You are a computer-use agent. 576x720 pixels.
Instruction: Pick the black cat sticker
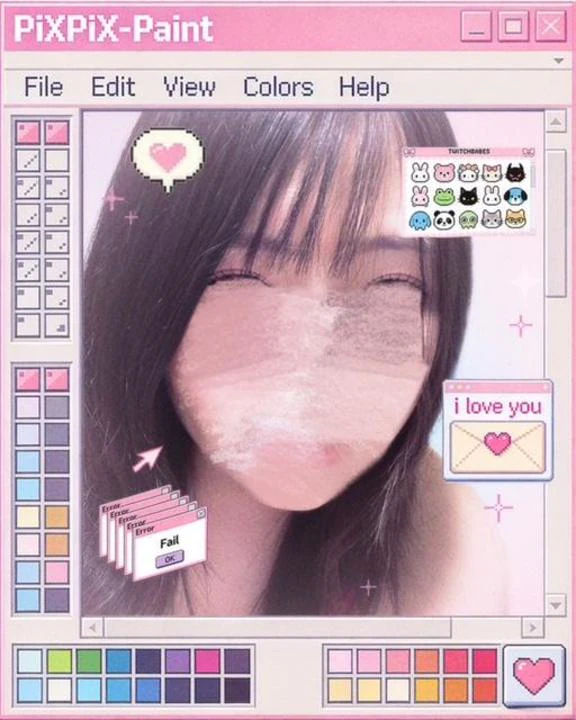click(468, 197)
